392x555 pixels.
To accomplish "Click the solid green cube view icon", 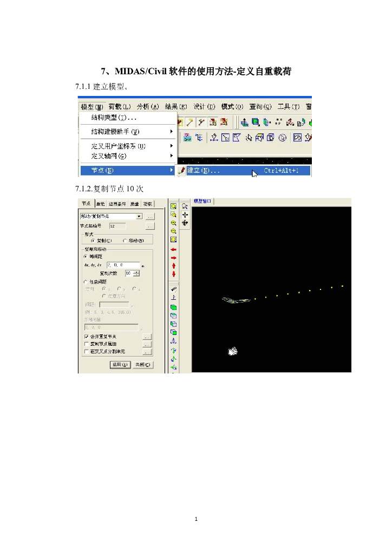I will [x=174, y=307].
